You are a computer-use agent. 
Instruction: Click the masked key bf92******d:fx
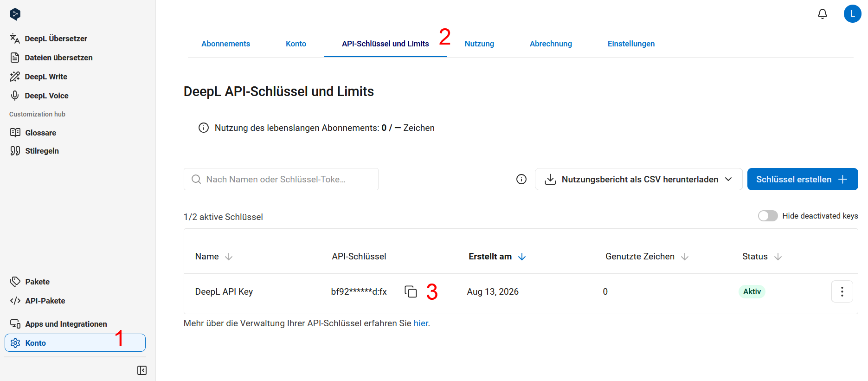(x=359, y=291)
